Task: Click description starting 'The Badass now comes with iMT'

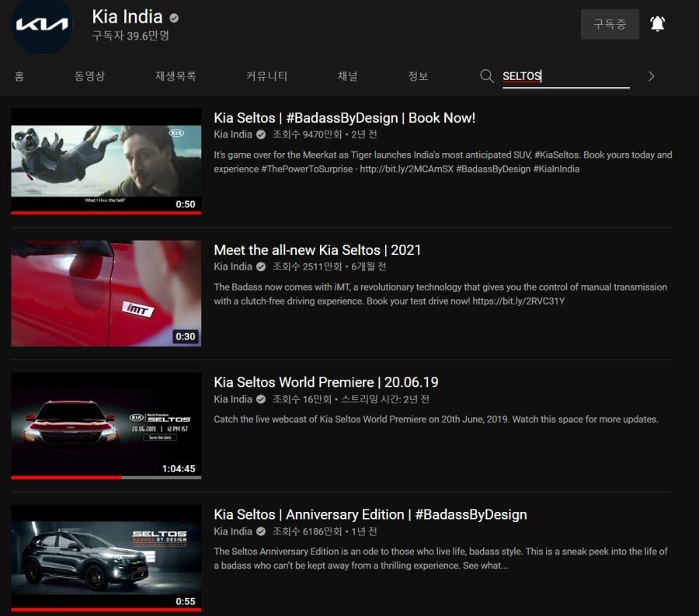Action: [440, 294]
